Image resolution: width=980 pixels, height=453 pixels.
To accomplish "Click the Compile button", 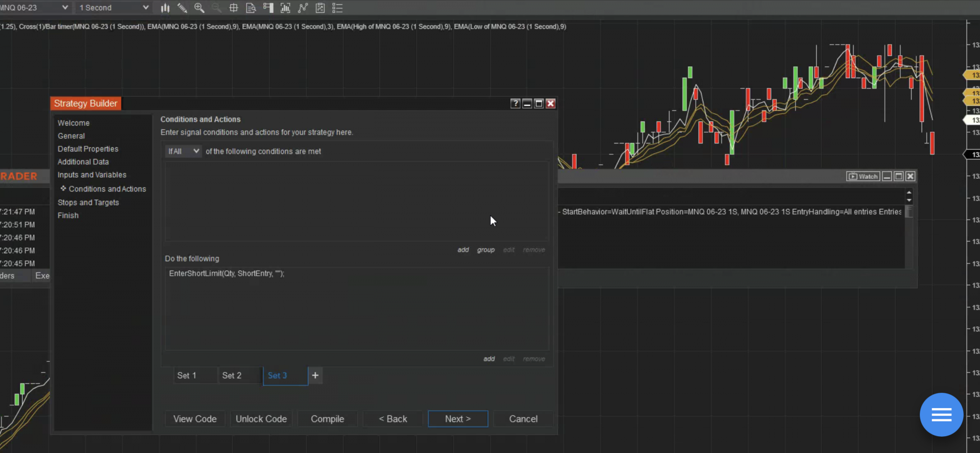I will [x=328, y=419].
